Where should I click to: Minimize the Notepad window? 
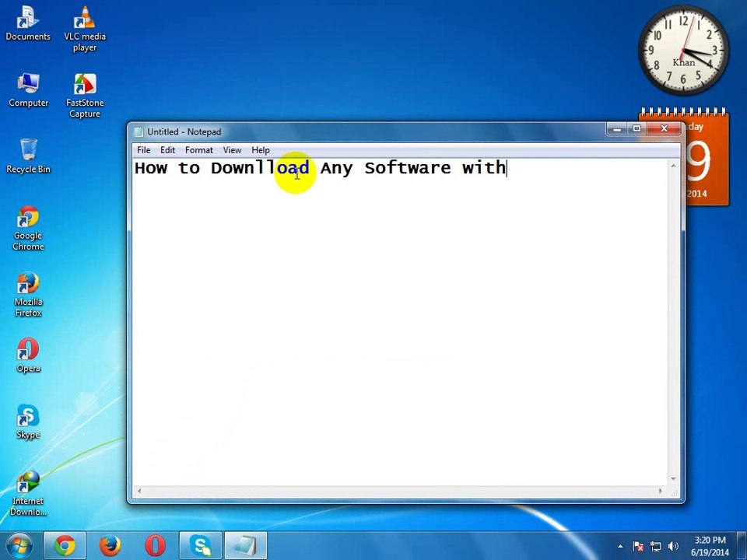(617, 128)
